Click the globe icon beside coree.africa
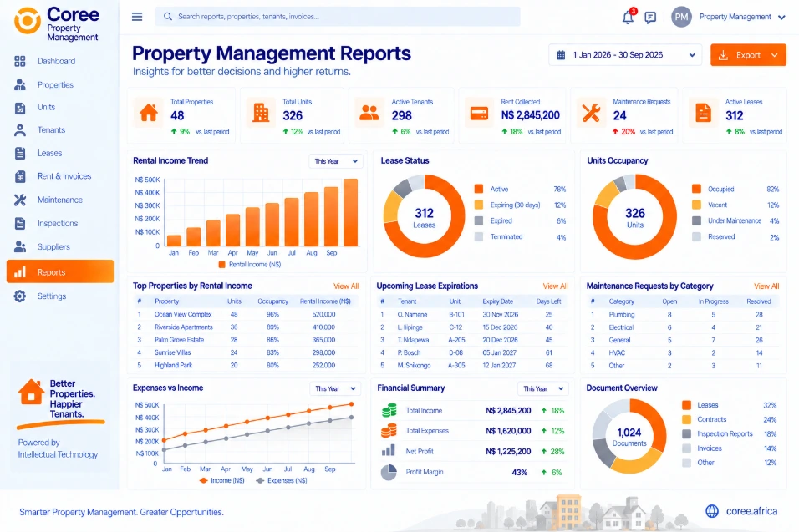Viewport: 799px width, 532px height. pos(712,510)
